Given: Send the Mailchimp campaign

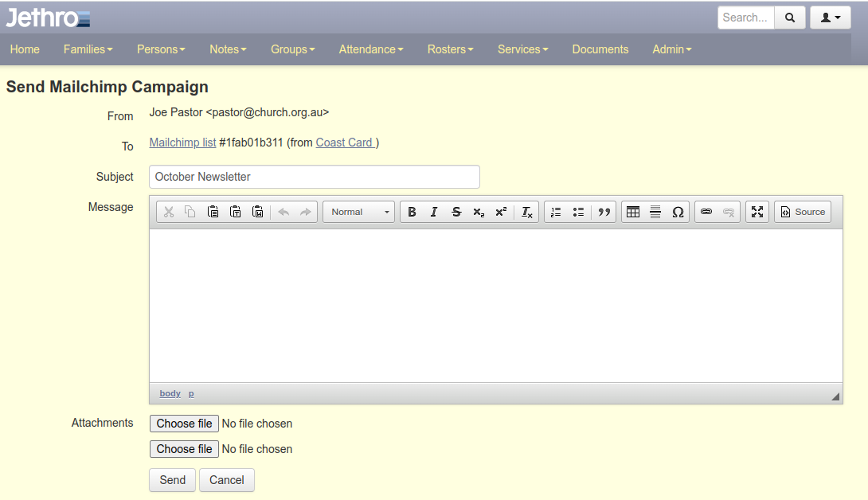Looking at the screenshot, I should [172, 480].
